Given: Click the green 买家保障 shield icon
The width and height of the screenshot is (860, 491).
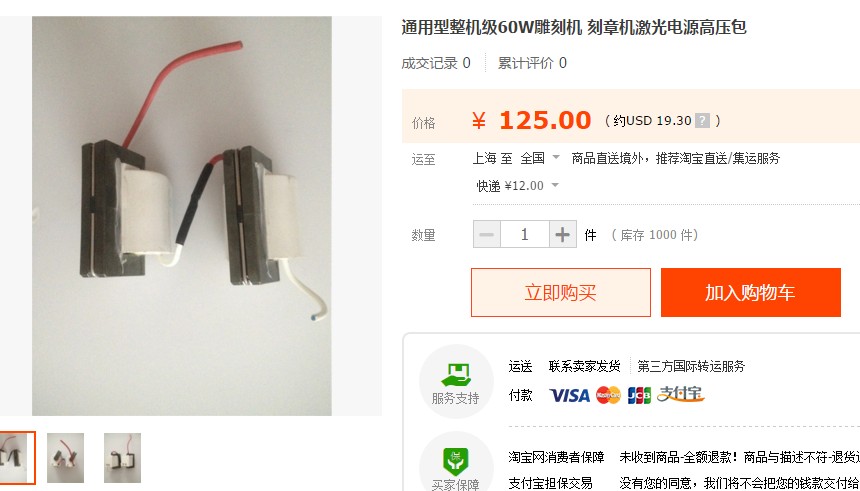Looking at the screenshot, I should pyautogui.click(x=456, y=461).
